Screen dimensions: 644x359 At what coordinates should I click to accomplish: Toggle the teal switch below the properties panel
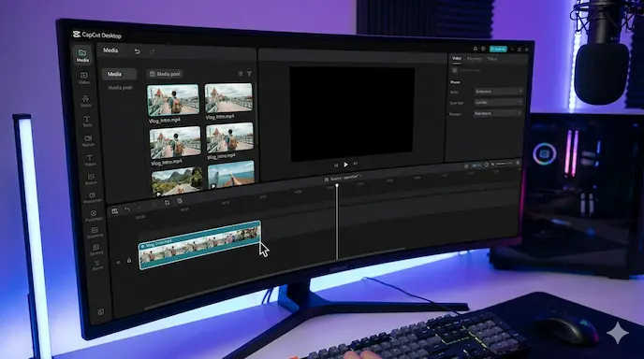click(x=476, y=165)
